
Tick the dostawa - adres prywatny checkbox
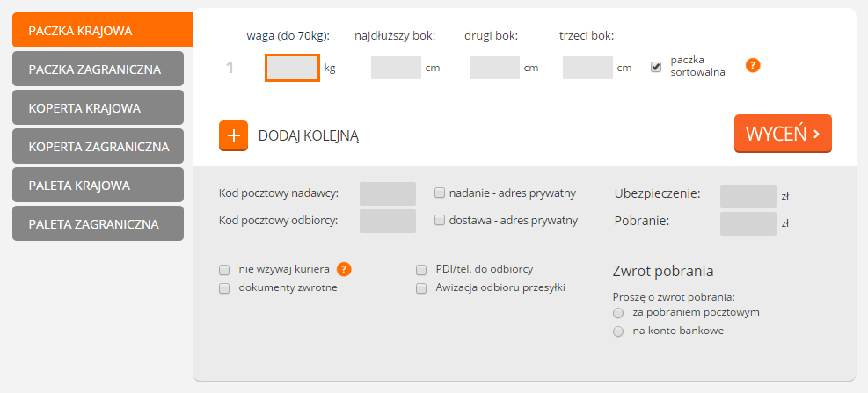point(440,220)
